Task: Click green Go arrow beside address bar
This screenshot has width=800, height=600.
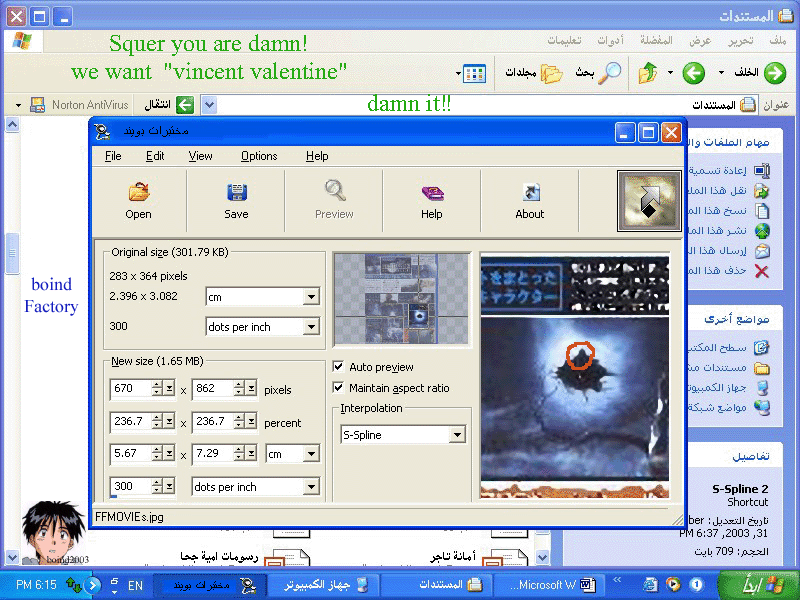Action: coord(185,105)
